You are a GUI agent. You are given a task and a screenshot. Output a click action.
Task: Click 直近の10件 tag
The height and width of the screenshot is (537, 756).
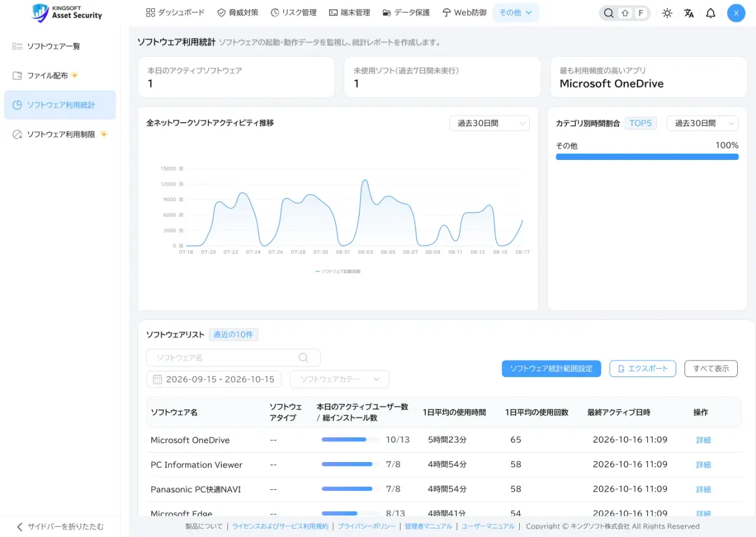tap(233, 335)
